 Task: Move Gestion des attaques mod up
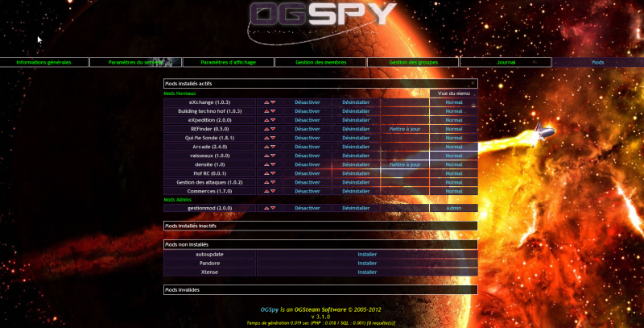[266, 182]
